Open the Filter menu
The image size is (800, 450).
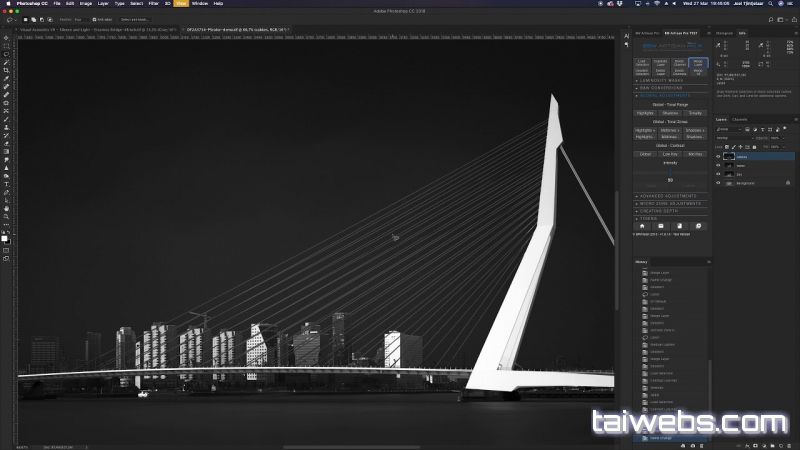click(153, 3)
